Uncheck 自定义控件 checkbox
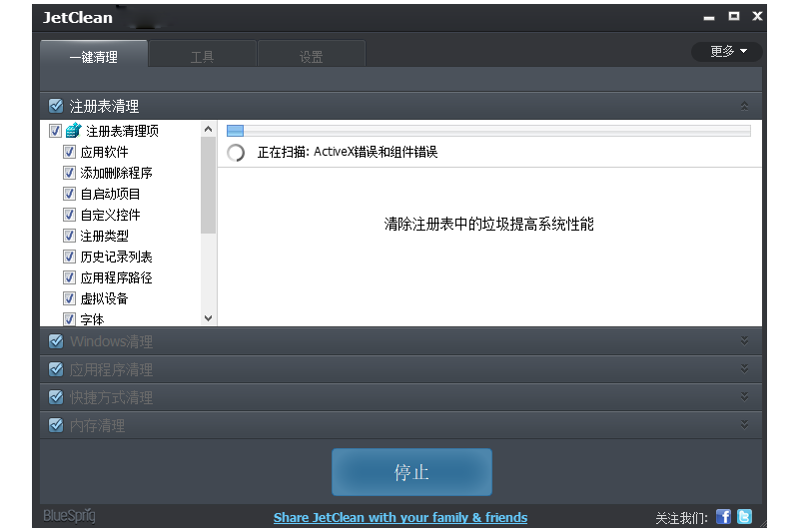This screenshot has height=532, width=799. click(69, 215)
